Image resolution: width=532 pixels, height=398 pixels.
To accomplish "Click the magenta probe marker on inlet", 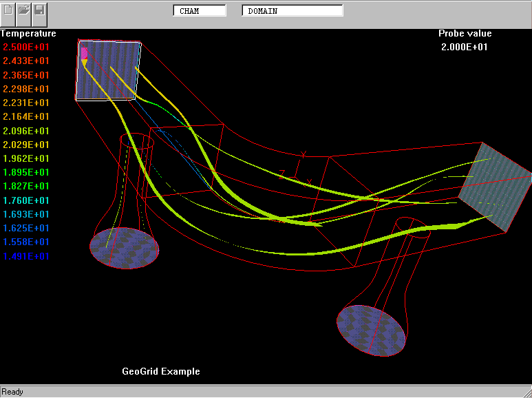I will coord(84,52).
